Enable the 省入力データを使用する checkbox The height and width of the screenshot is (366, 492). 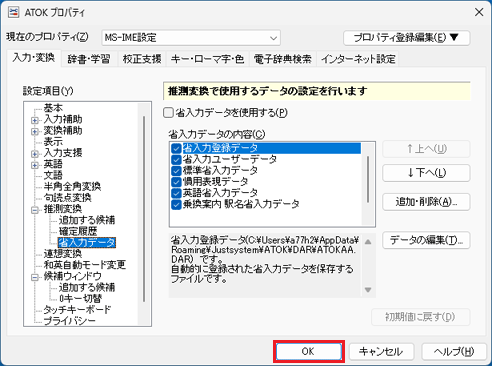168,113
